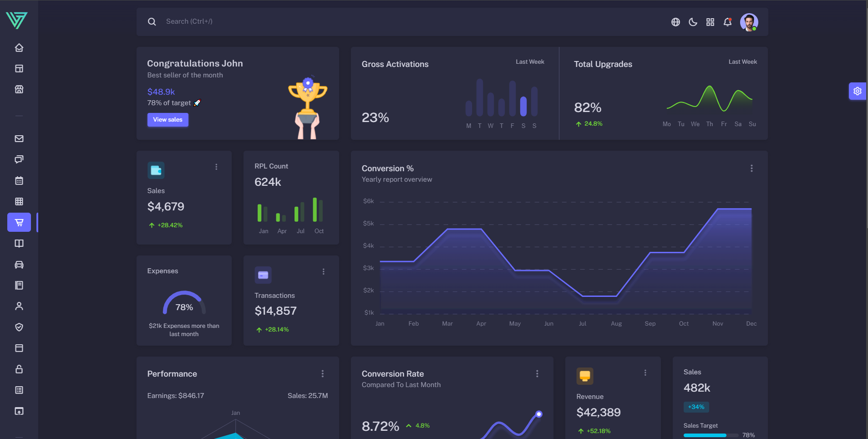This screenshot has height=439, width=868.
Task: Open the email icon in sidebar
Action: pyautogui.click(x=19, y=139)
